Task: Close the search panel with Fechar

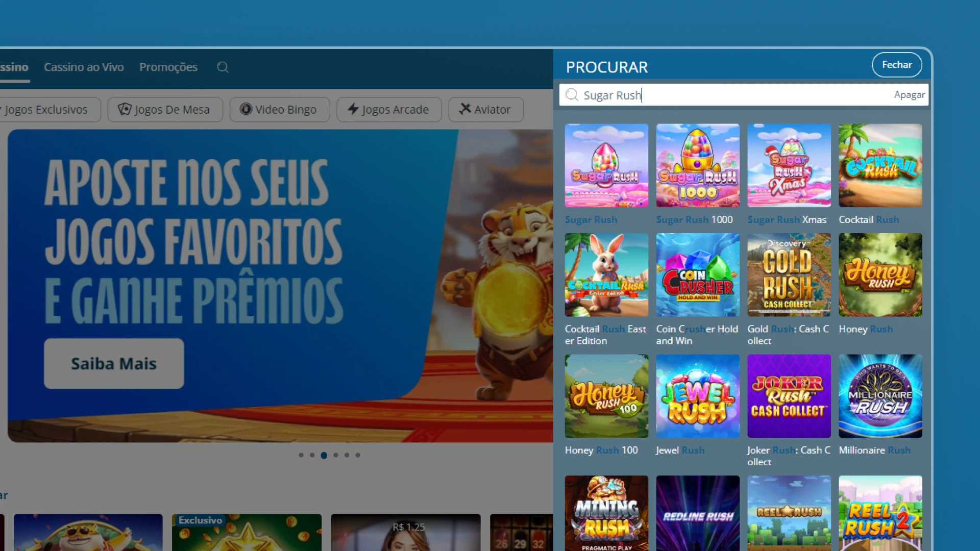Action: click(897, 65)
